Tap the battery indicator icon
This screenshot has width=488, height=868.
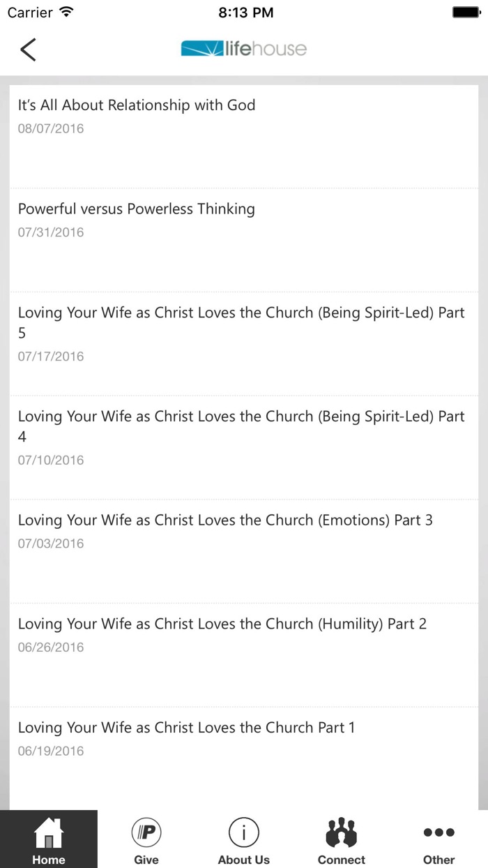click(x=466, y=13)
